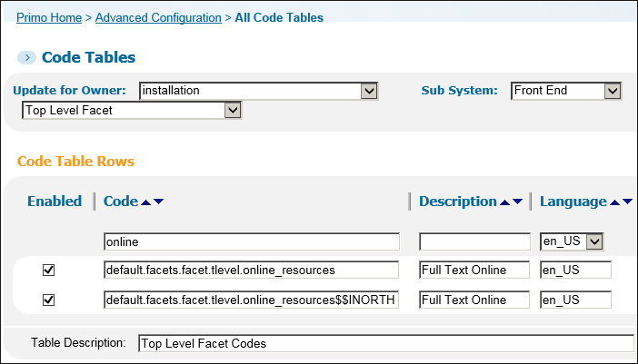Go to Primo Home breadcrumb link

(x=49, y=17)
